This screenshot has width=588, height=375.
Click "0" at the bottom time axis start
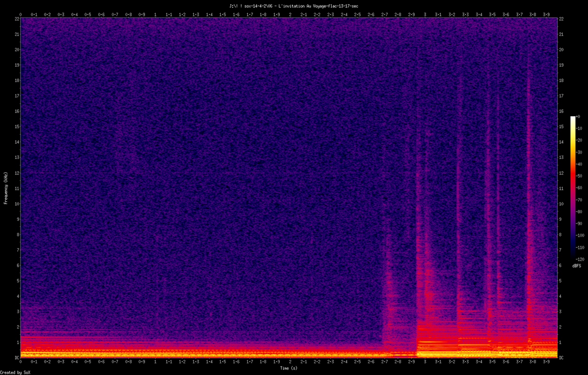point(21,362)
